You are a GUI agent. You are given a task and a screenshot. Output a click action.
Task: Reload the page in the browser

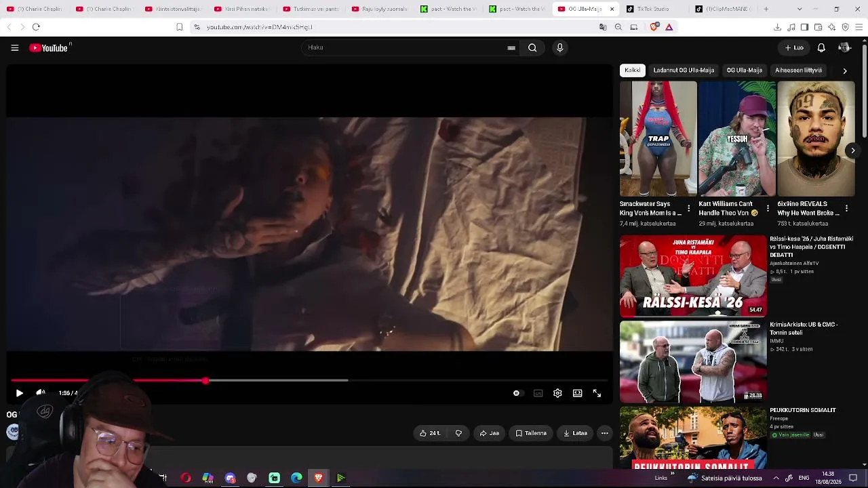(36, 27)
